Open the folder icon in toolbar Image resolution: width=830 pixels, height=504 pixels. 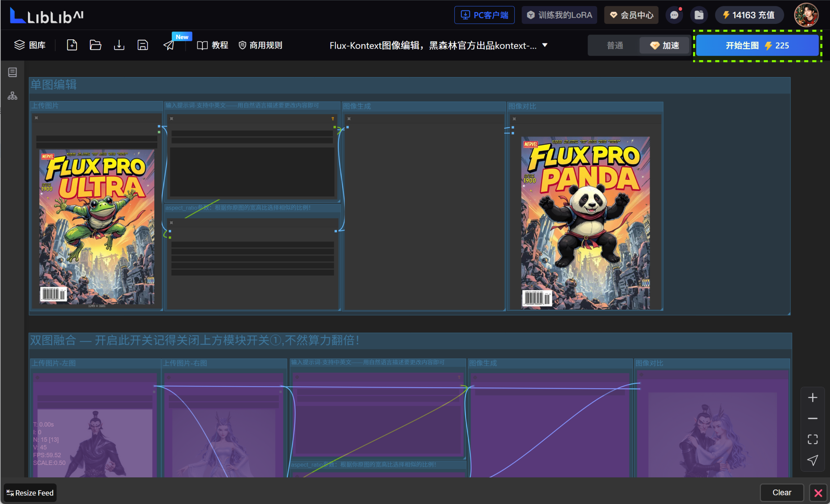click(x=95, y=45)
